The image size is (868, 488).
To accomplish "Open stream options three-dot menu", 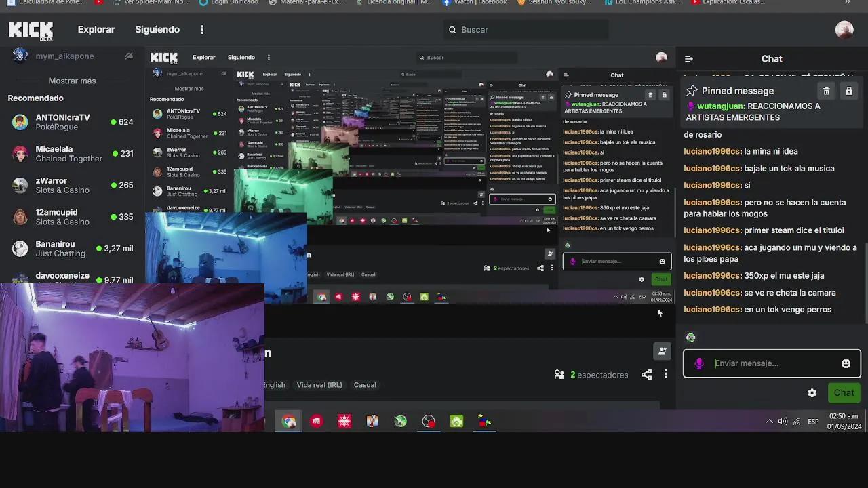I will [665, 375].
